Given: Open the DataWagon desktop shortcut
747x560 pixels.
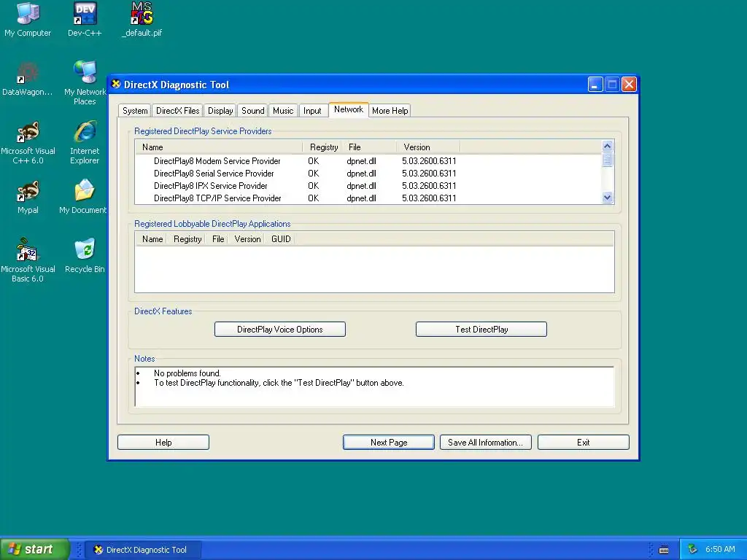Looking at the screenshot, I should pos(28,79).
